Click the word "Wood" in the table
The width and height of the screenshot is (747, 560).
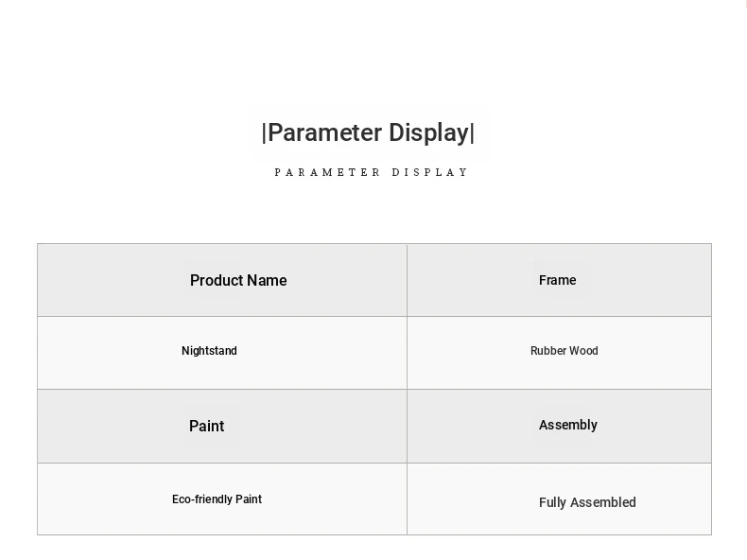point(583,351)
